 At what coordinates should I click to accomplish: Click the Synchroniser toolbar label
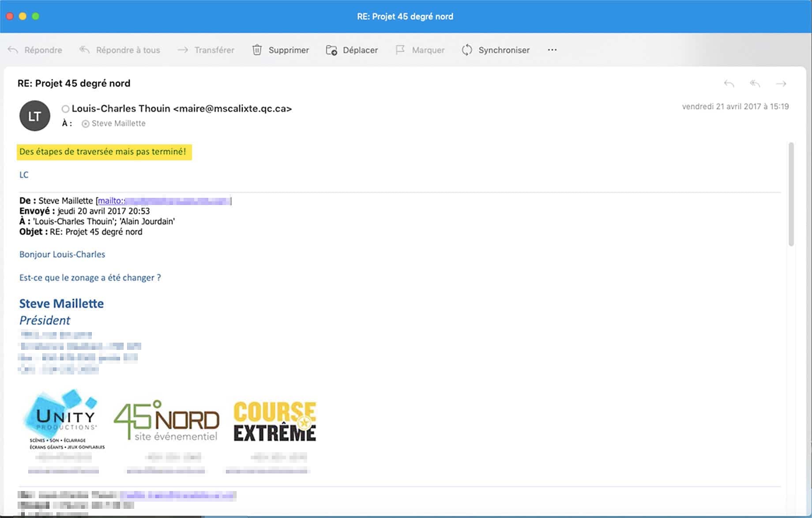504,50
